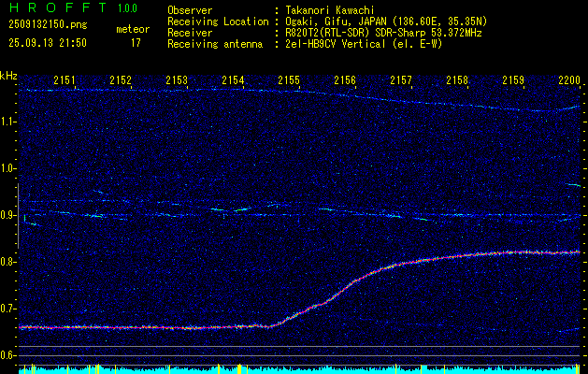Click the kHz axis unit label
This screenshot has width=588, height=374.
click(x=8, y=75)
